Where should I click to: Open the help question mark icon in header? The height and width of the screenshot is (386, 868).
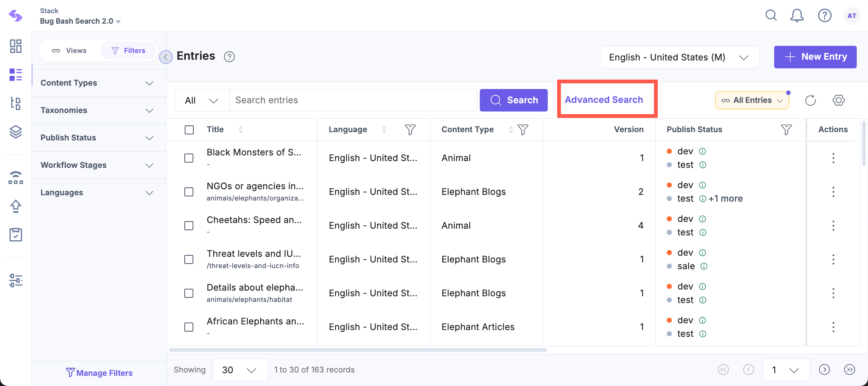tap(824, 16)
